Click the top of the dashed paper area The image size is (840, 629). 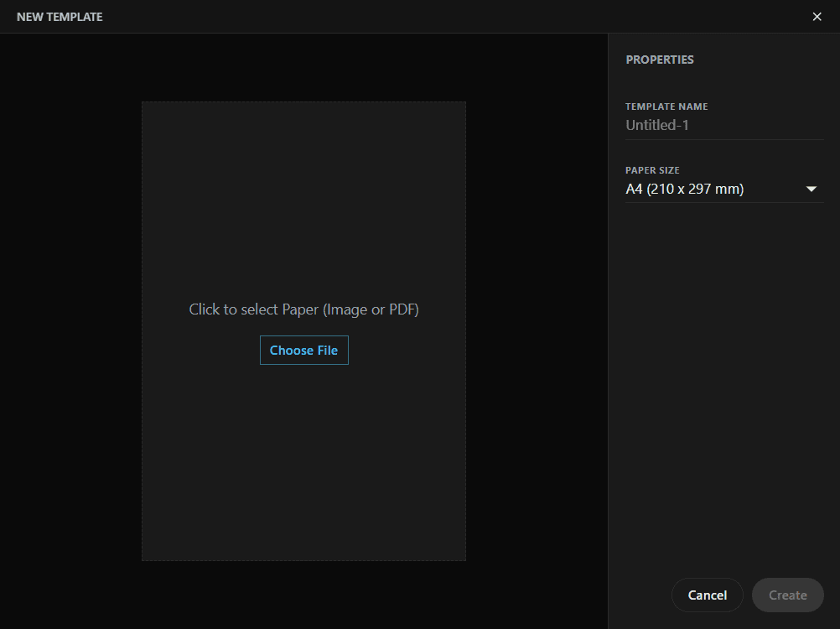coord(303,134)
